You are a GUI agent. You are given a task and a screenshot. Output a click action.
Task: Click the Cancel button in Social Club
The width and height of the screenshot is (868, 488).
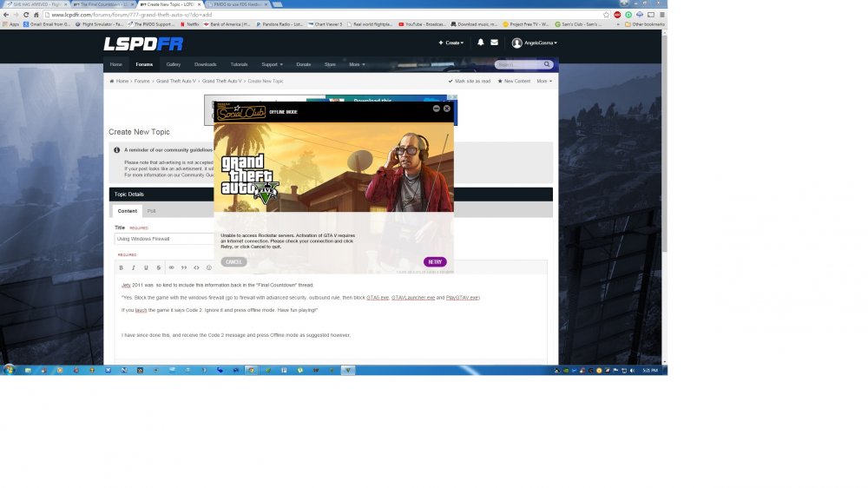click(x=233, y=262)
